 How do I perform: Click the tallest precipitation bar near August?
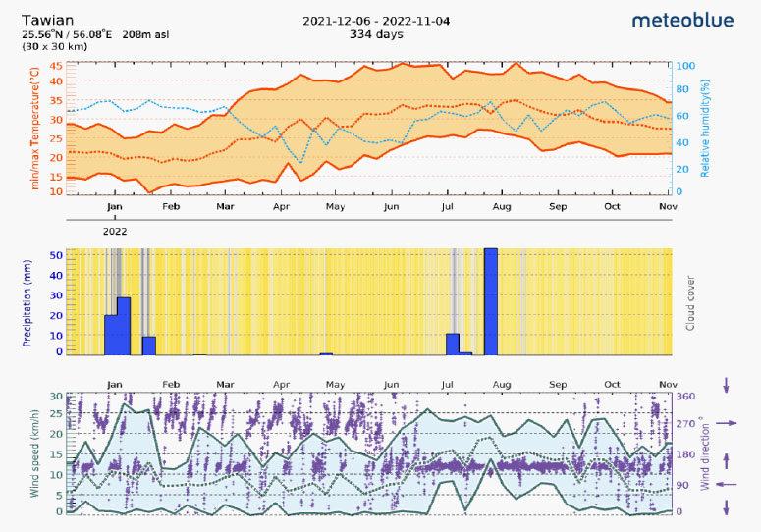coord(490,301)
